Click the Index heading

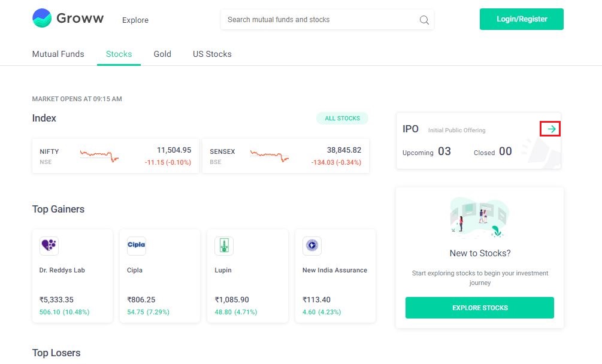(x=44, y=118)
